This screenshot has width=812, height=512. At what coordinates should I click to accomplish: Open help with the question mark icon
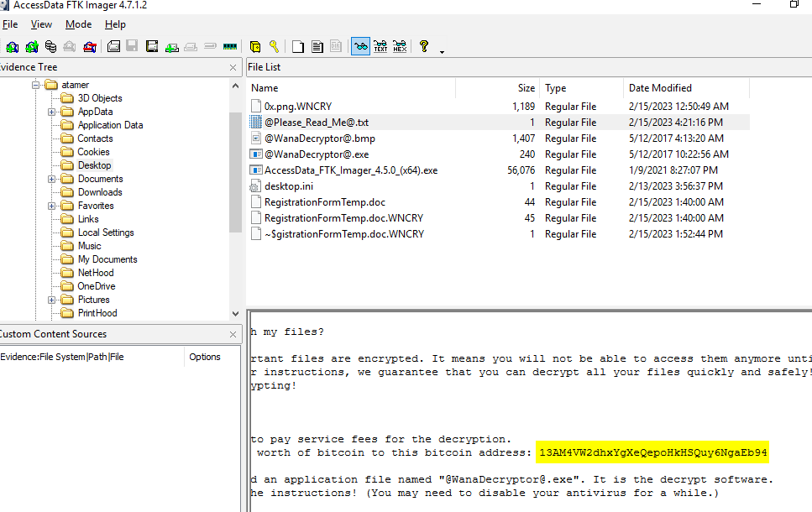424,47
